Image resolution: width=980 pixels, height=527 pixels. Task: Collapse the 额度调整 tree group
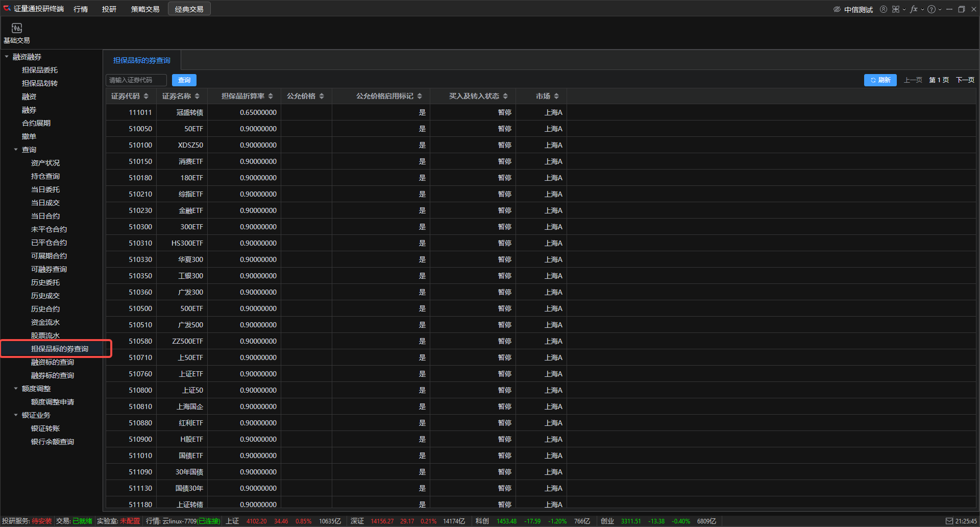point(16,389)
